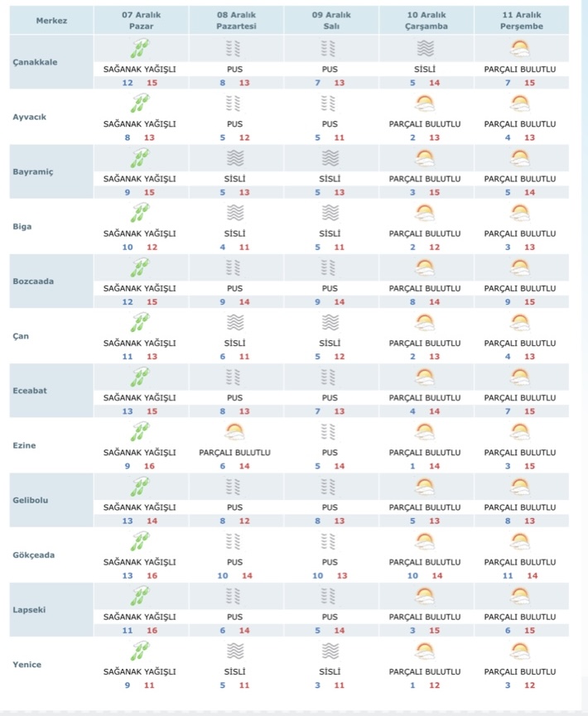Click Çan's Monday fog icon
The image size is (588, 716).
234,322
